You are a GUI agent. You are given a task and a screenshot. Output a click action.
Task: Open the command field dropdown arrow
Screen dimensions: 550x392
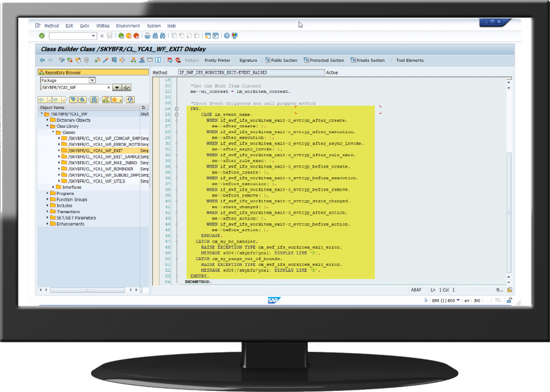(x=93, y=36)
